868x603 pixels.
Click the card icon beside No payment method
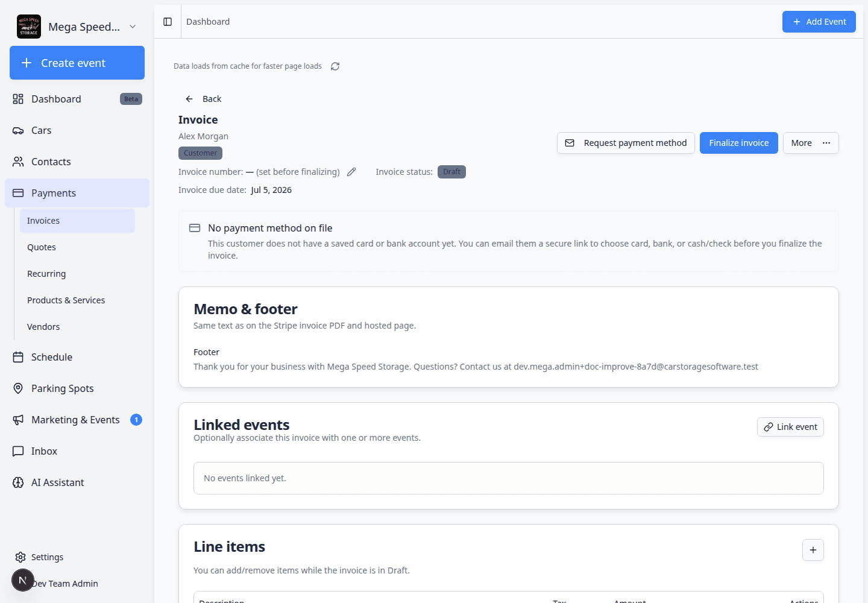click(x=195, y=228)
